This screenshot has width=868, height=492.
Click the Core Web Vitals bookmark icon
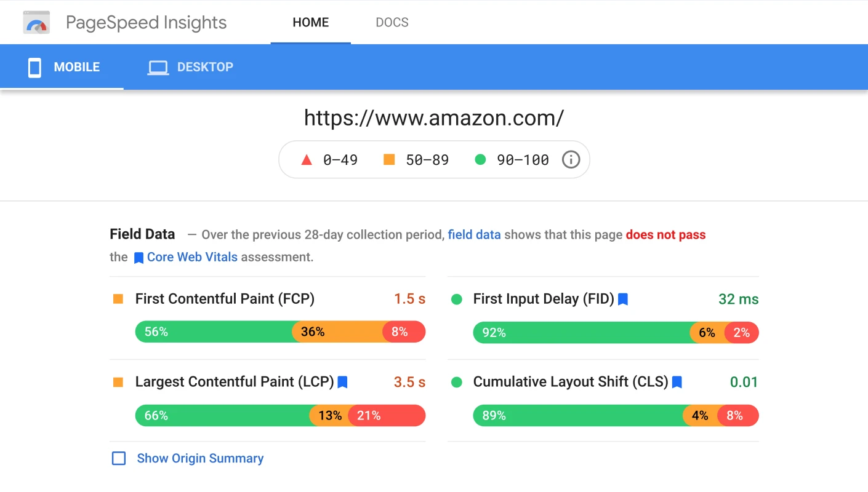(x=139, y=257)
